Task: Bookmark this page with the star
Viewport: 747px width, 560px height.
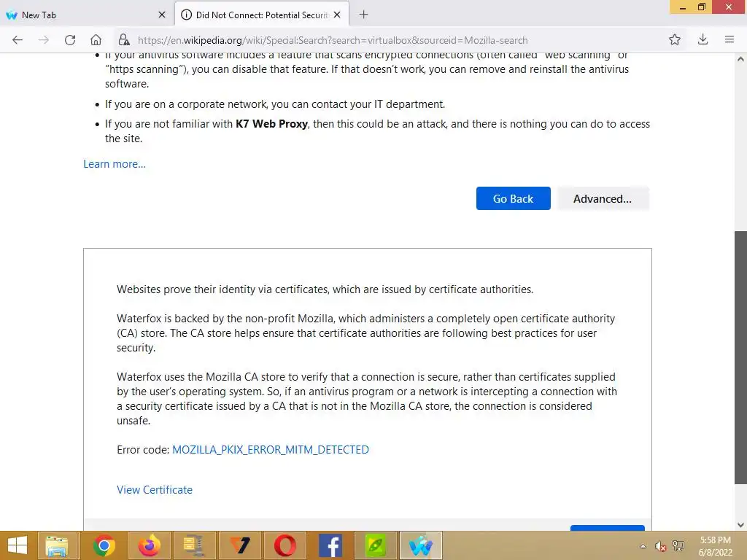Action: tap(675, 40)
